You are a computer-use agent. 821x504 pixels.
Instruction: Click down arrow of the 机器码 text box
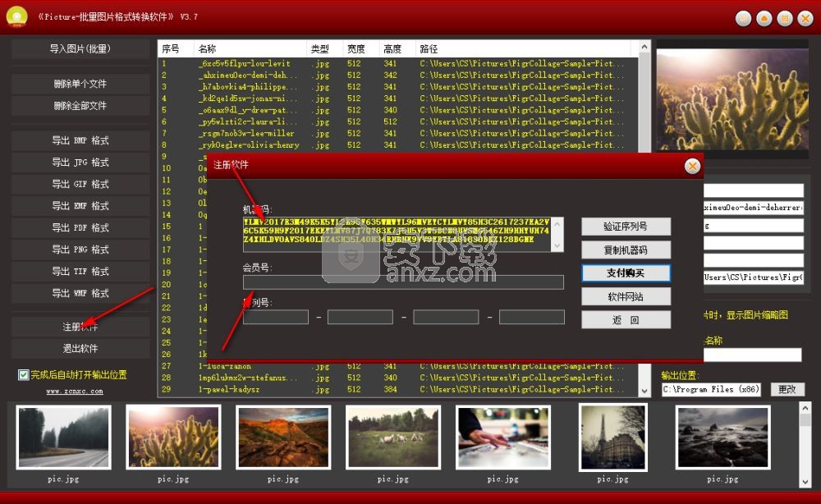pyautogui.click(x=557, y=245)
